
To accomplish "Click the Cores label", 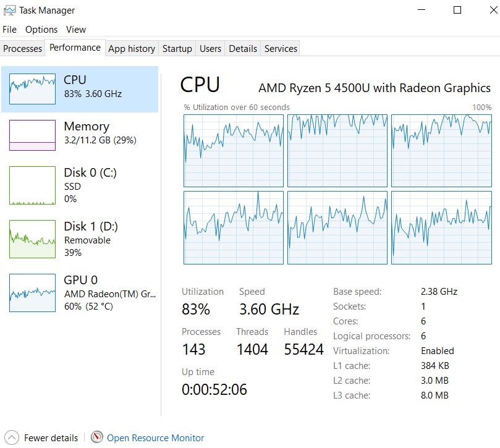I will point(345,321).
